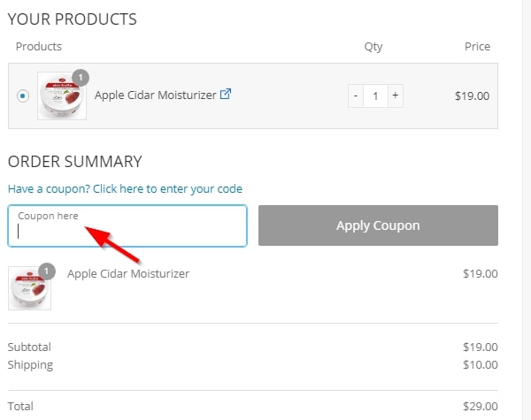Screen dimensions: 531x420
Task: Open the external link icon beside product name
Action: click(x=225, y=95)
